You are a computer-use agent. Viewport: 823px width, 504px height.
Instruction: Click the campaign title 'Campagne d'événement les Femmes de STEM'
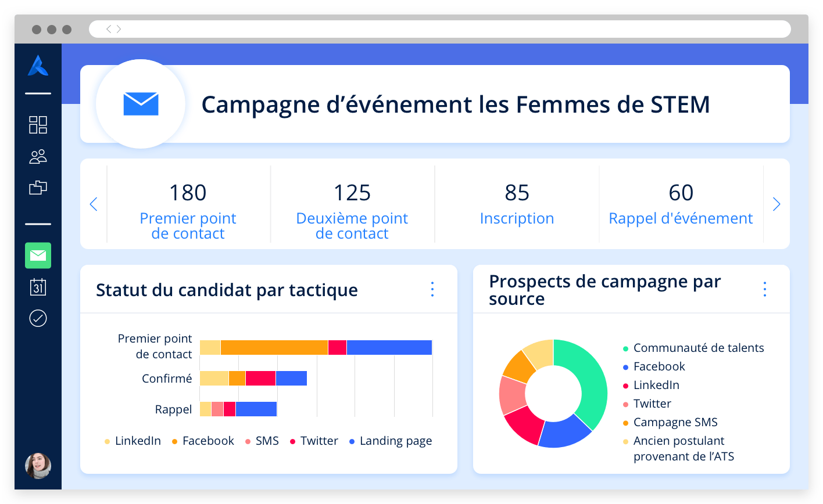coord(456,105)
